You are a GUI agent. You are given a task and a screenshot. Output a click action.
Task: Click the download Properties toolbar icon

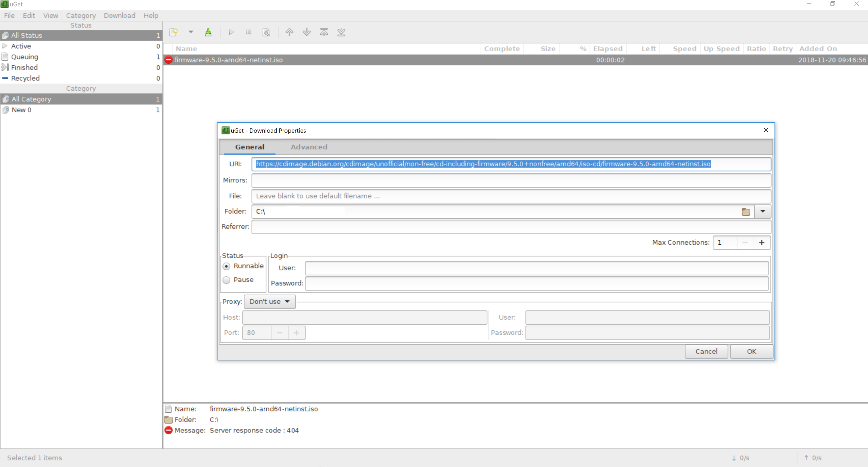(x=266, y=32)
